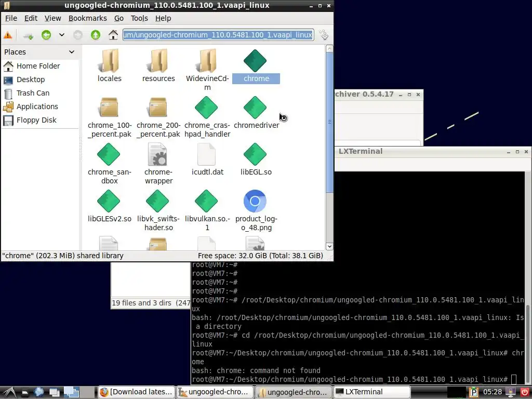
Task: Open the File menu
Action: (11, 18)
